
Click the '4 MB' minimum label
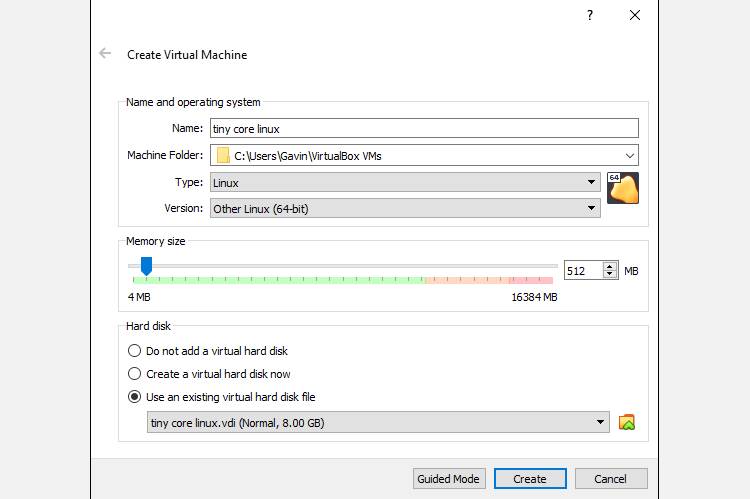[139, 297]
